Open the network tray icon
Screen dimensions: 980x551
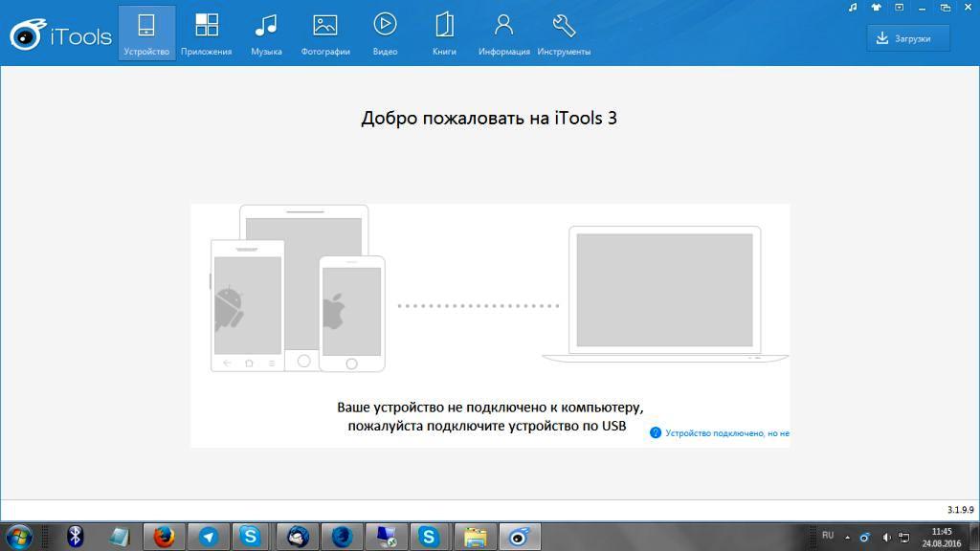coord(903,538)
